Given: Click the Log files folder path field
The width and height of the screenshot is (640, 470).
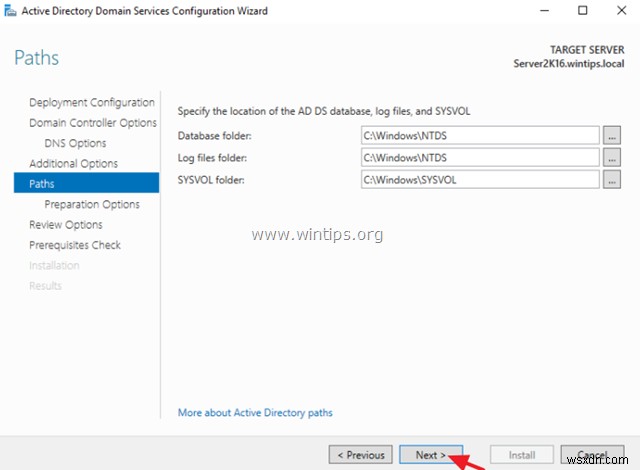Looking at the screenshot, I should [480, 157].
